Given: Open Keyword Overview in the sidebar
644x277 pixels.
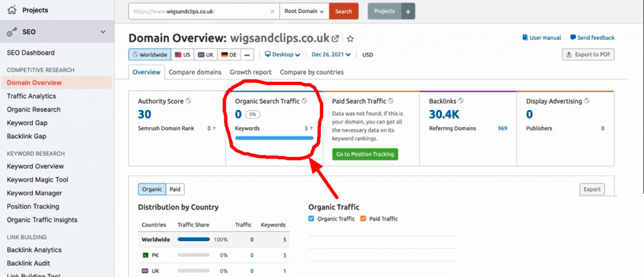Looking at the screenshot, I should pyautogui.click(x=35, y=166).
